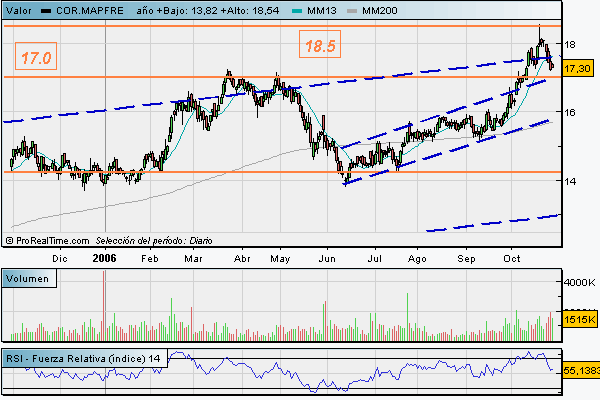Click the 'Feb' month label

click(150, 259)
